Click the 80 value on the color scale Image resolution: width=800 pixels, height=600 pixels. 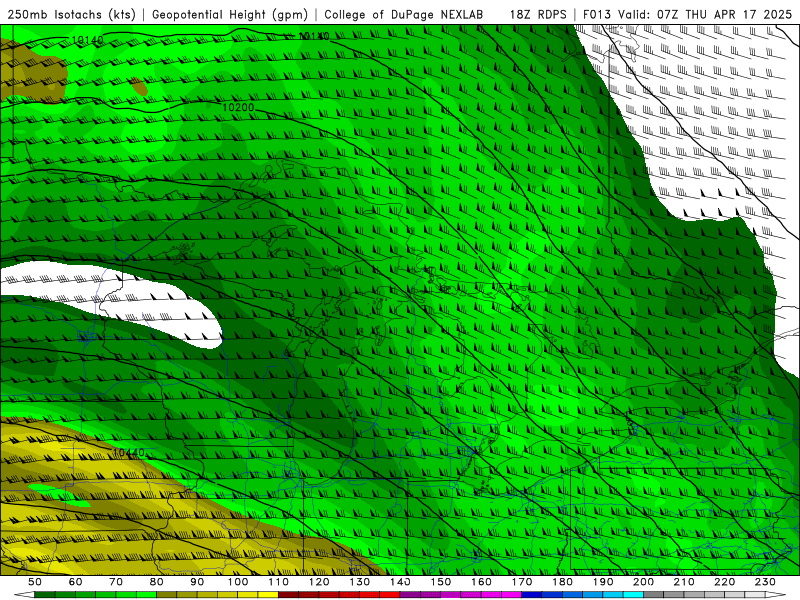pos(156,582)
